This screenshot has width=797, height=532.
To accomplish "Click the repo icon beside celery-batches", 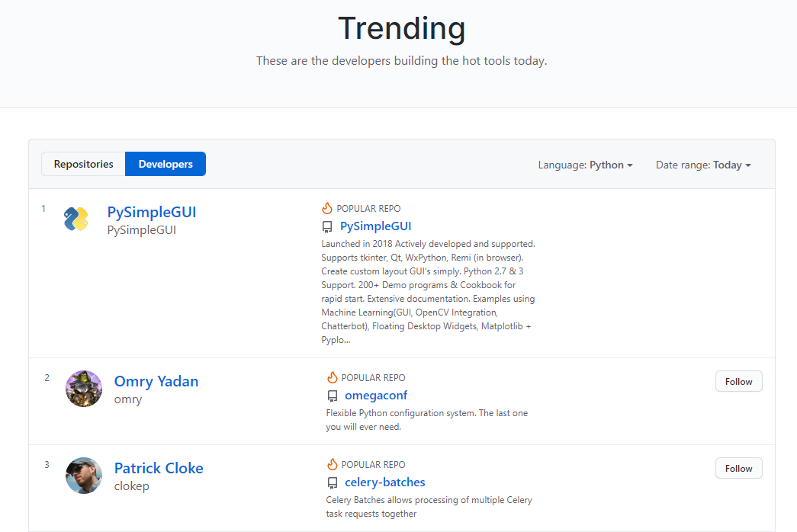I will coord(333,482).
